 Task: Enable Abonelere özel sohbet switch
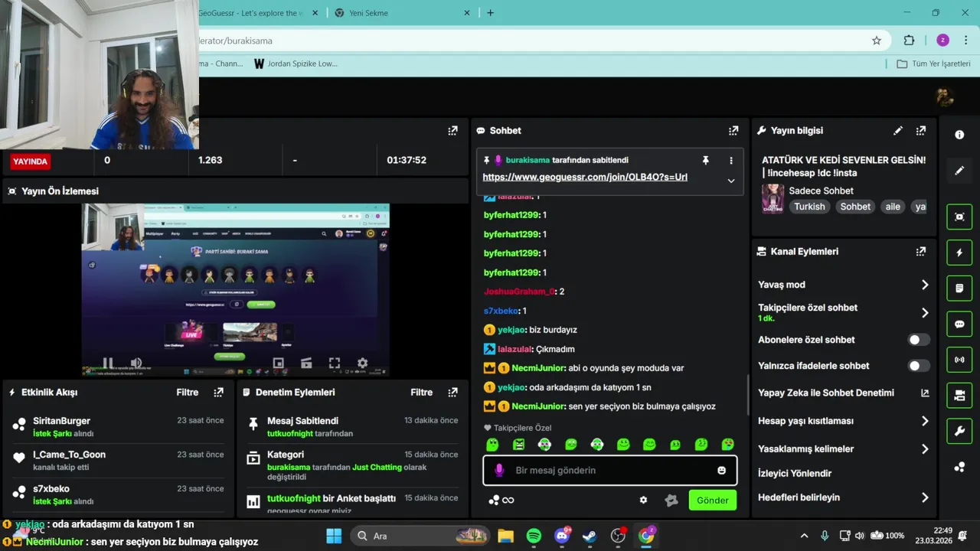pos(919,340)
